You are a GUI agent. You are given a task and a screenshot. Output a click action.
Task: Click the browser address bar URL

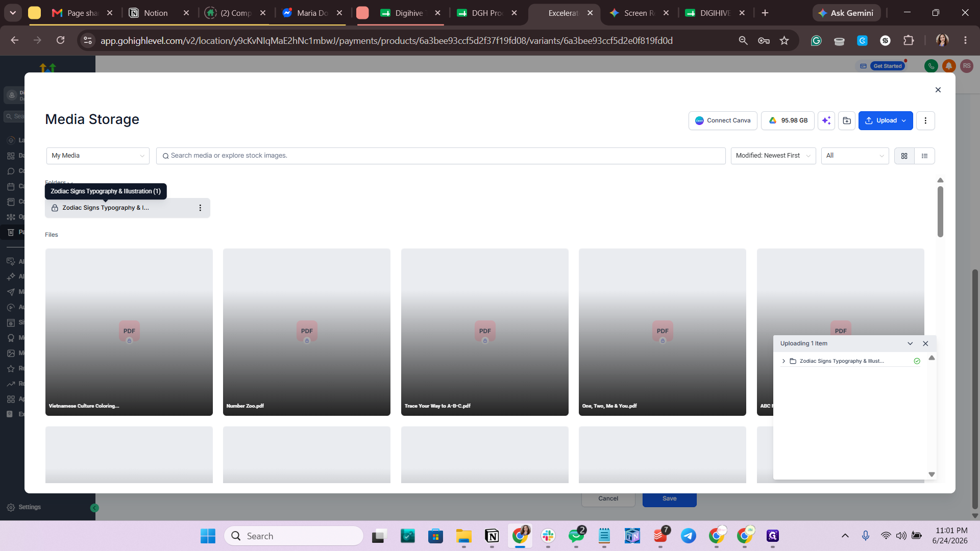pyautogui.click(x=386, y=41)
